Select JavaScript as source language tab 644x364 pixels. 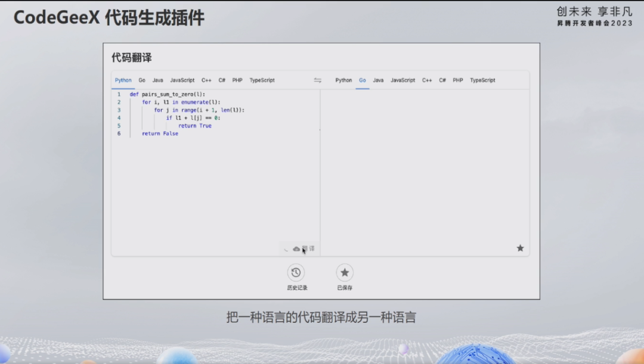(x=182, y=80)
